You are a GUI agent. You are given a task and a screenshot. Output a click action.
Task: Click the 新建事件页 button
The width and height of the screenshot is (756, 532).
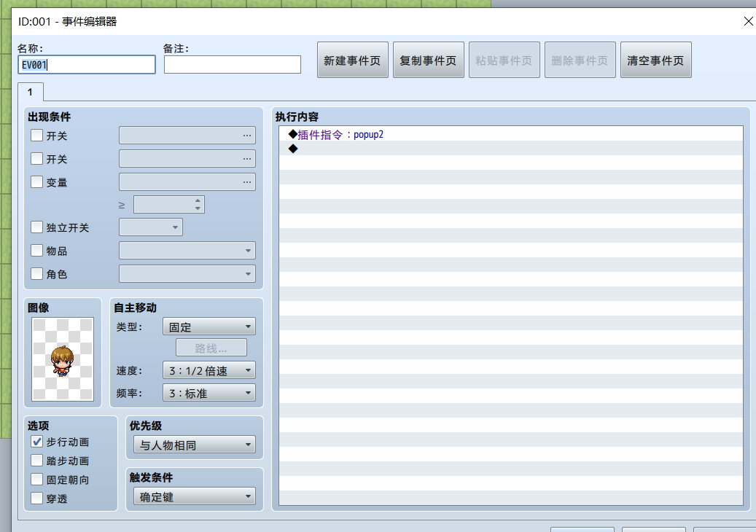(x=352, y=60)
